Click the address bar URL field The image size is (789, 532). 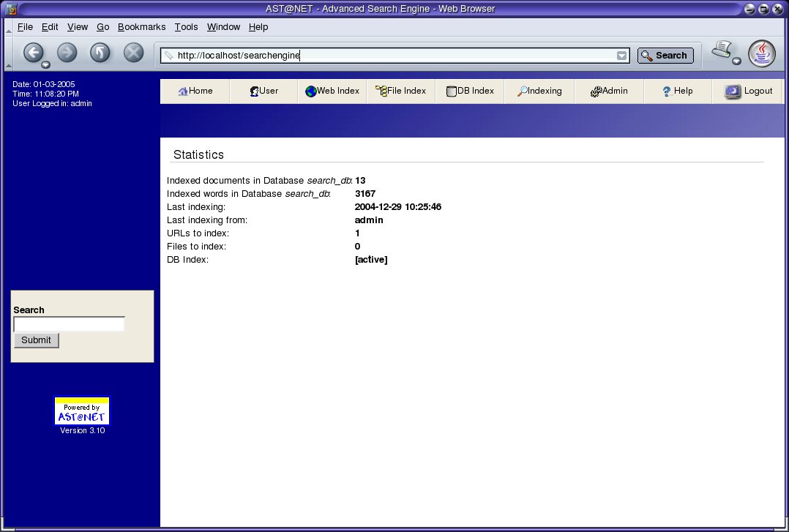(395, 56)
